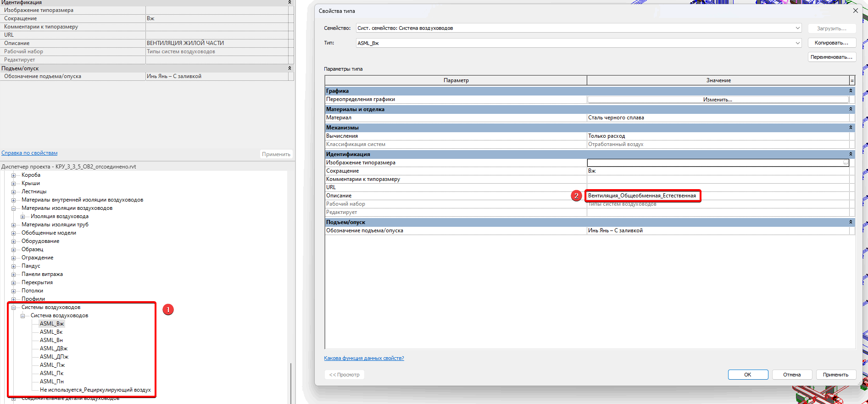The image size is (868, 404).
Task: Select ASML_Вж in the project browser
Action: coord(52,324)
